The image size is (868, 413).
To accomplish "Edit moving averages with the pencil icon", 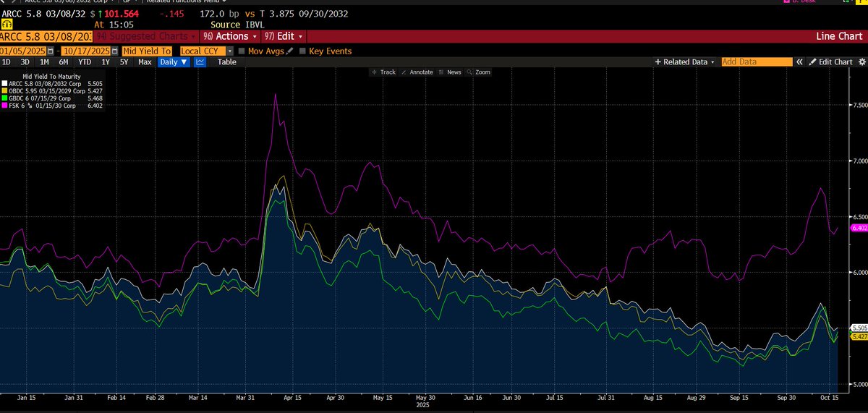I will tap(290, 51).
